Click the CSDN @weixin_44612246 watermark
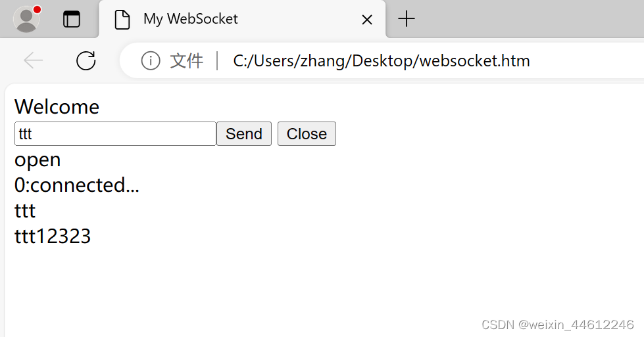The image size is (644, 337). point(558,325)
